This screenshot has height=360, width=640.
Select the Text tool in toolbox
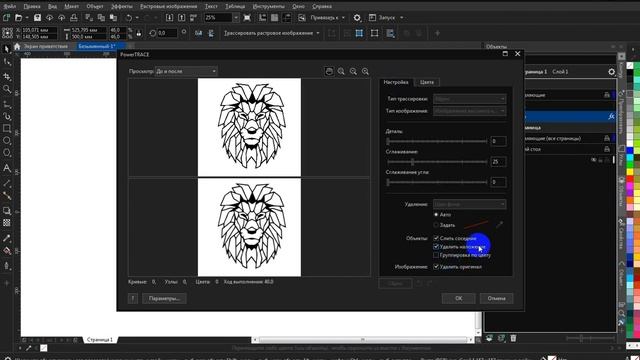click(7, 168)
